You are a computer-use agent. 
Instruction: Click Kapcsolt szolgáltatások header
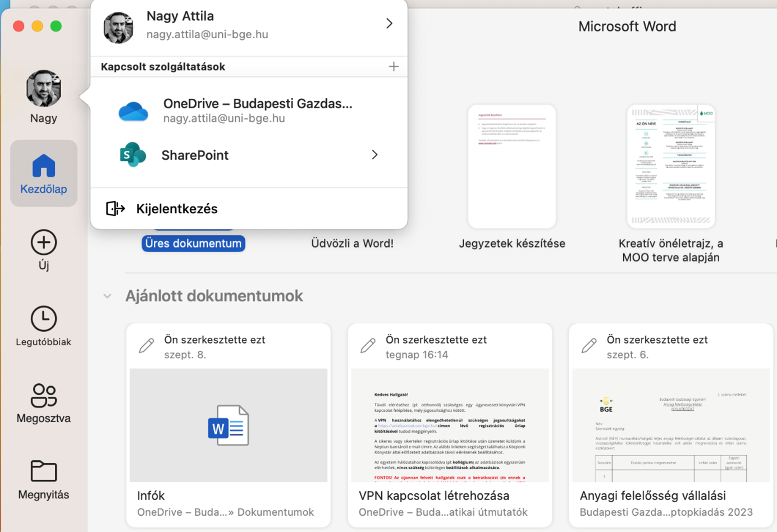(x=163, y=67)
